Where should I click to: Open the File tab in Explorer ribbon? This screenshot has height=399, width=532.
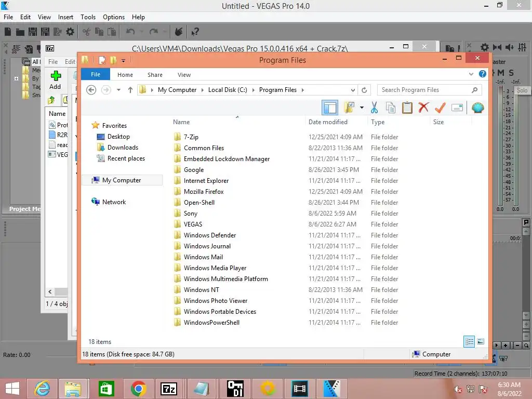pos(96,74)
